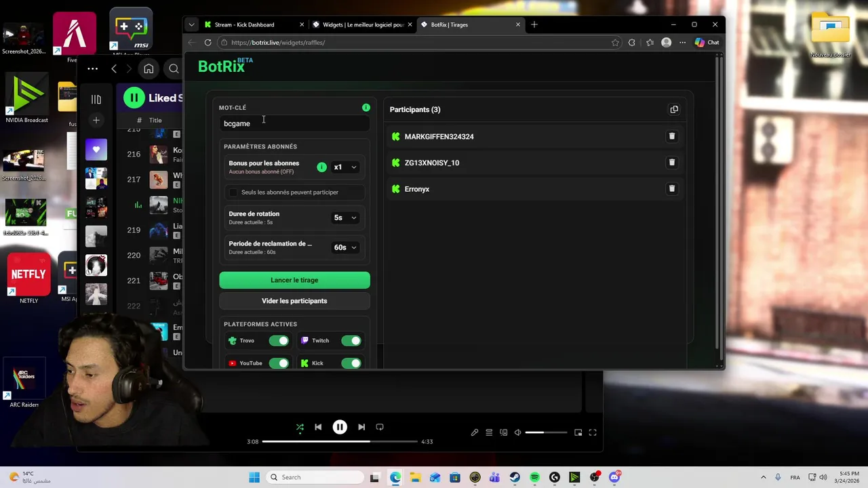Open Spotify three-dots menu
The image size is (868, 488).
click(x=93, y=68)
